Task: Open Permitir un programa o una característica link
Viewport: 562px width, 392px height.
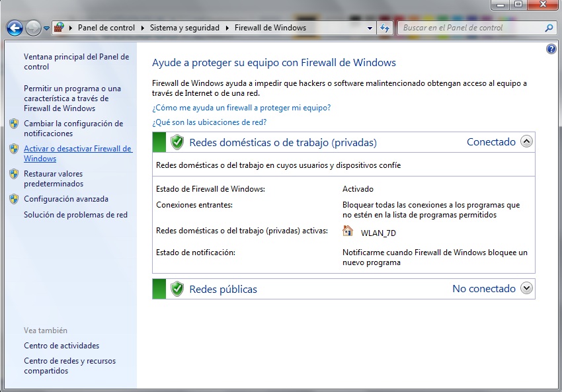Action: coord(73,98)
